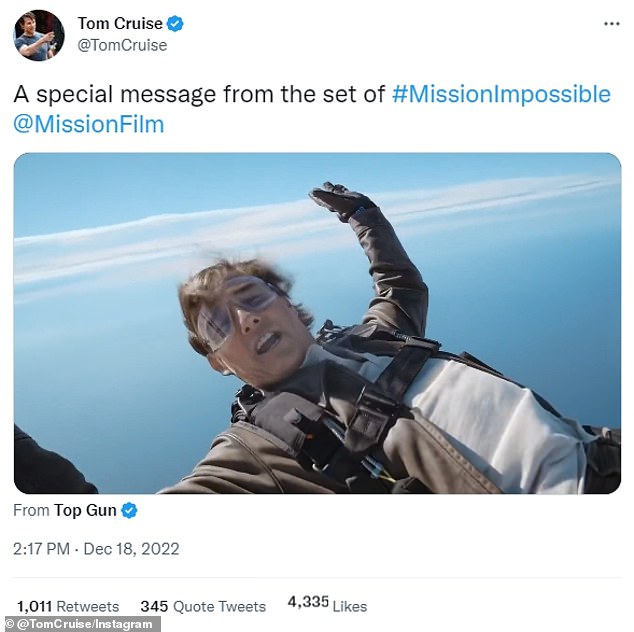The height and width of the screenshot is (632, 634).
Task: Open Tom Cruise's profile avatar picture
Action: pyautogui.click(x=38, y=35)
